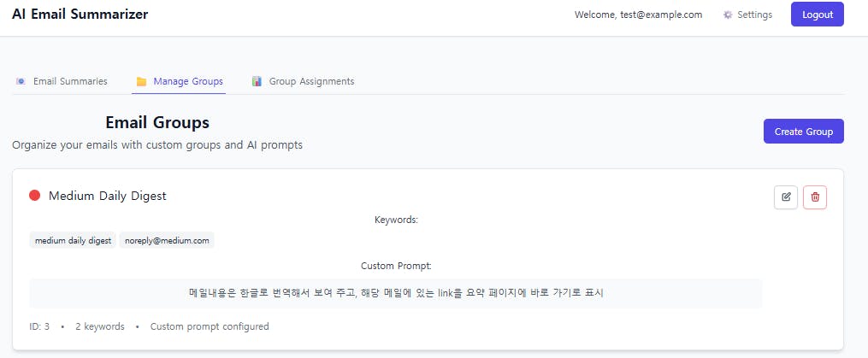The height and width of the screenshot is (358, 868).
Task: Switch to the Email Summaries tab
Action: pos(62,81)
